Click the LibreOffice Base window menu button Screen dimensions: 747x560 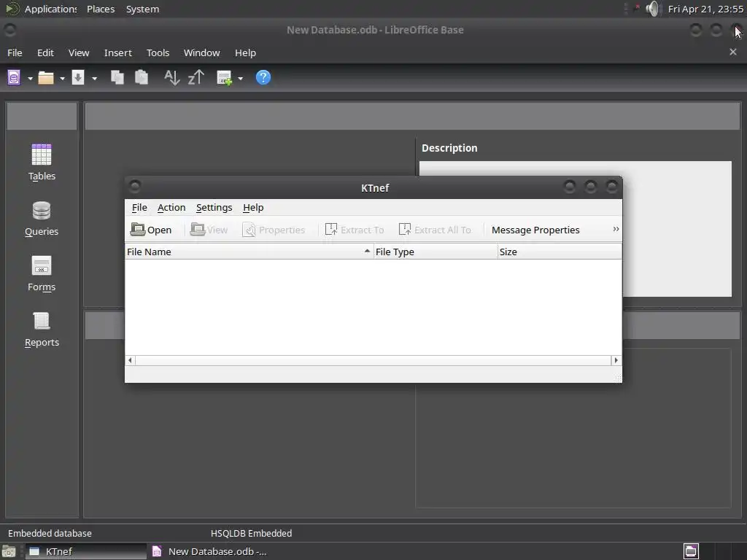coord(10,30)
